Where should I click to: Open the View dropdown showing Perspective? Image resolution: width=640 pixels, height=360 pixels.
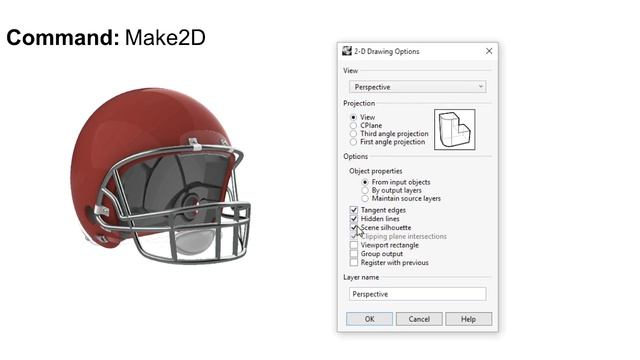[417, 87]
